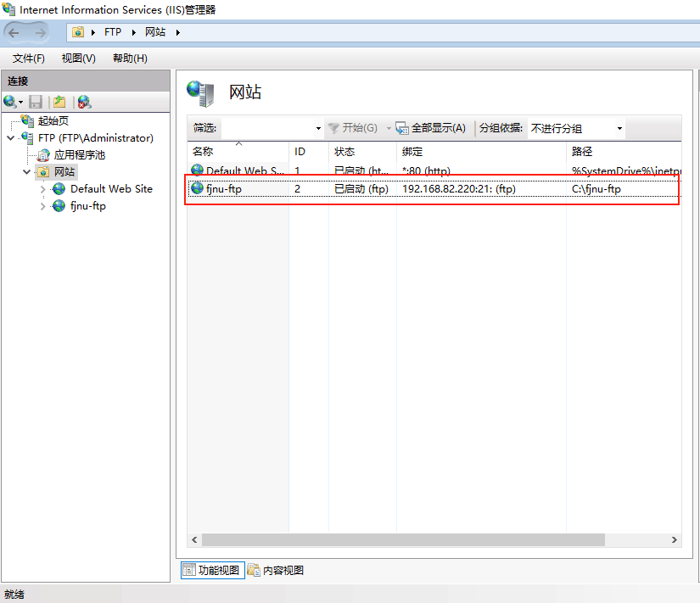This screenshot has width=700, height=603.
Task: Select FTP (FTP\Administrator) server in tree
Action: coord(96,138)
